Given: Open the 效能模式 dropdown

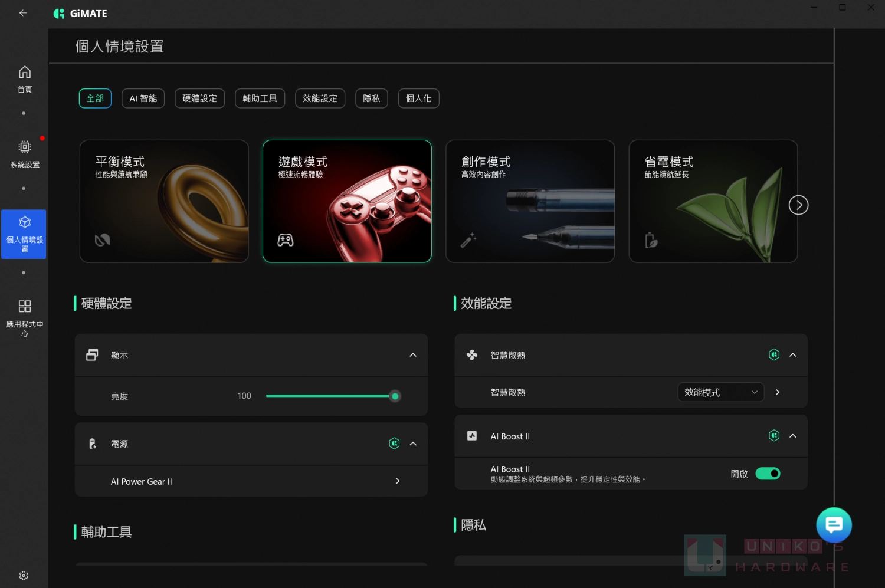Looking at the screenshot, I should pyautogui.click(x=720, y=392).
